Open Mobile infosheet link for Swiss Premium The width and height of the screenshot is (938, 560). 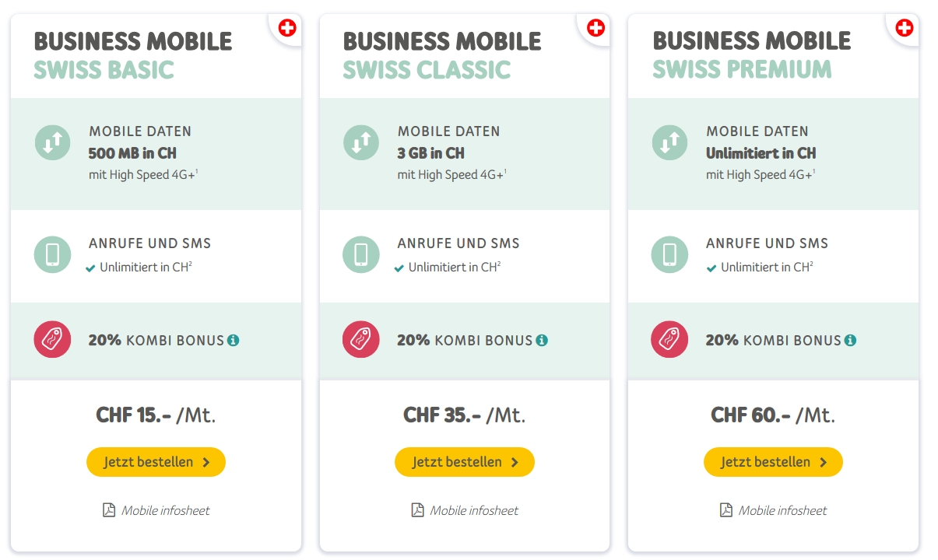point(782,511)
